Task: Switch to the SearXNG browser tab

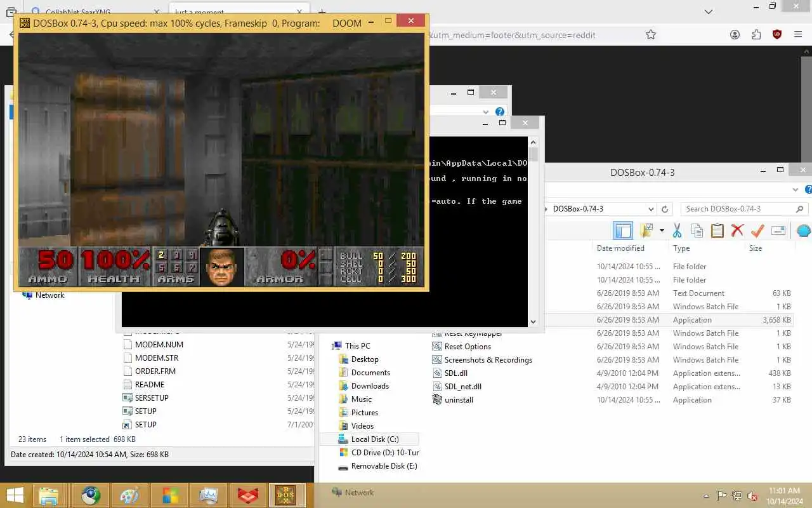Action: tap(96, 12)
